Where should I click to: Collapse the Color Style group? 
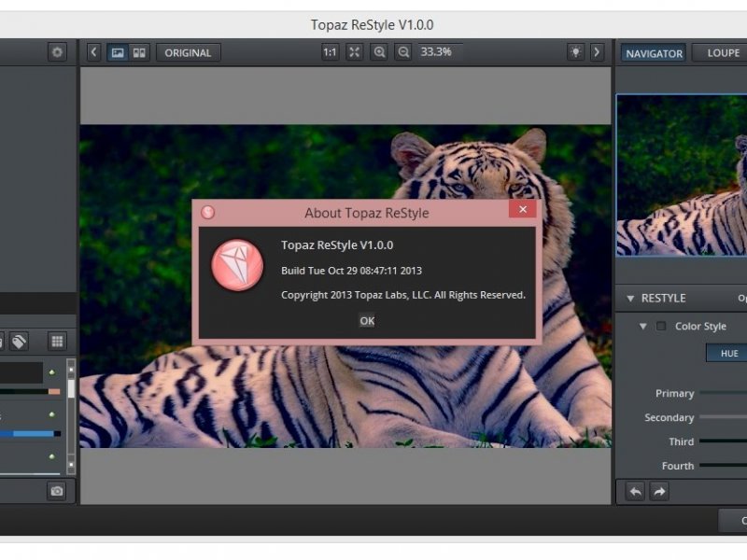pyautogui.click(x=643, y=326)
